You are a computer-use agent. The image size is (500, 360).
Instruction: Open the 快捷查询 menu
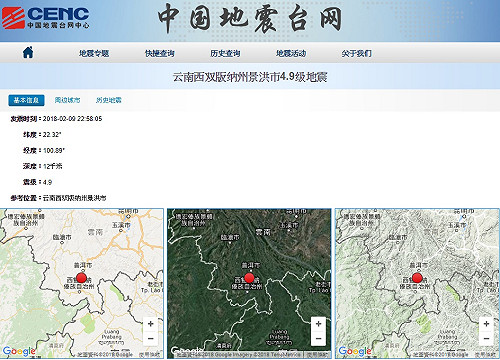click(x=160, y=53)
